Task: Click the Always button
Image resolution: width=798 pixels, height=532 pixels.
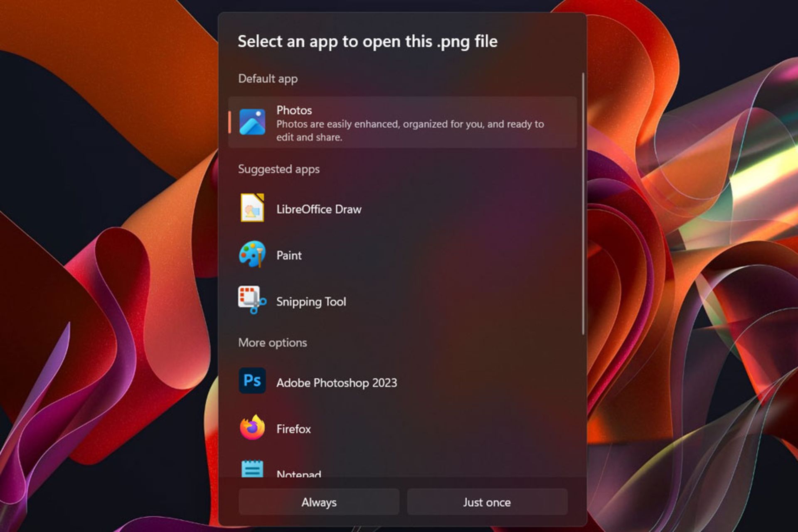Action: (319, 502)
